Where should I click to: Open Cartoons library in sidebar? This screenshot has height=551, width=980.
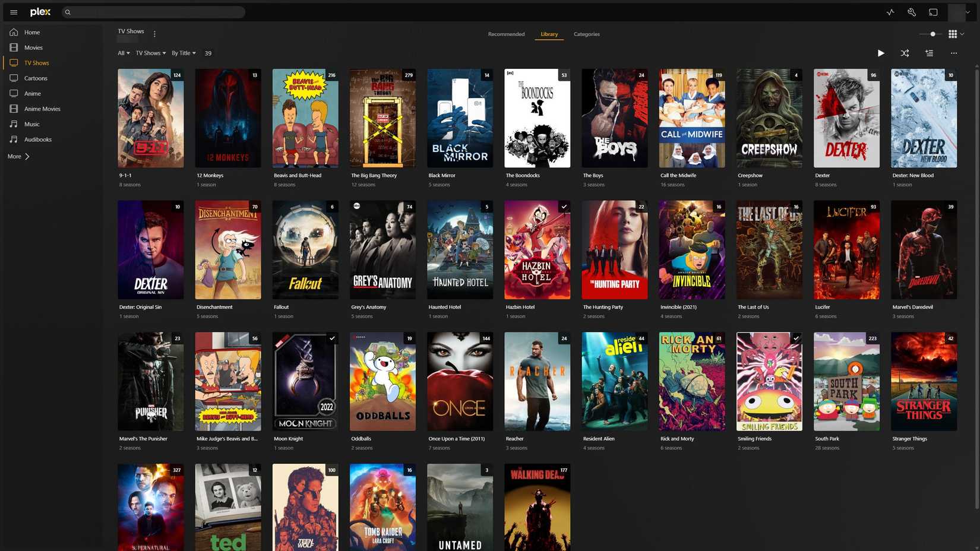click(36, 78)
